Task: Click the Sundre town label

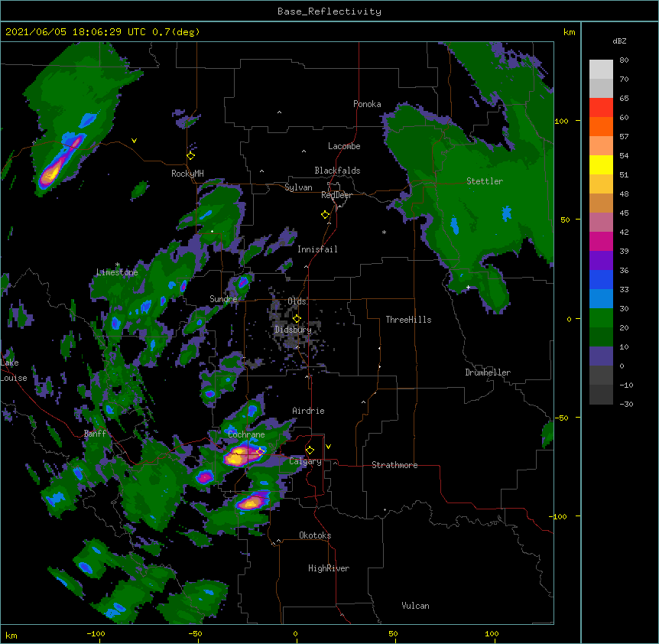Action: (223, 299)
